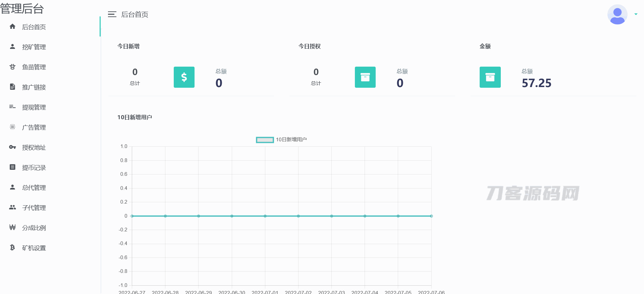The width and height of the screenshot is (644, 294).
Task: Click the archive tile under 今日授权
Action: coord(365,77)
